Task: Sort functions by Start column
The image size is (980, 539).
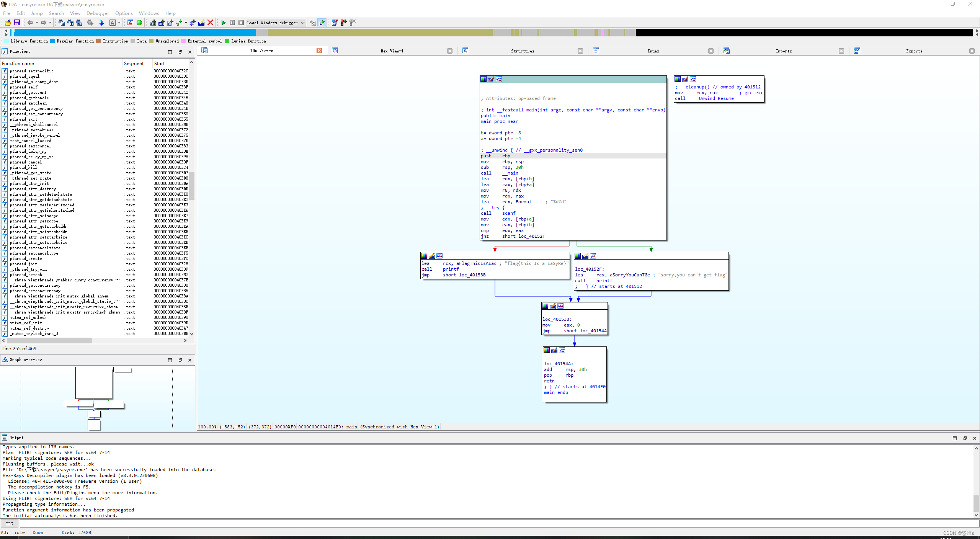Action: point(170,64)
